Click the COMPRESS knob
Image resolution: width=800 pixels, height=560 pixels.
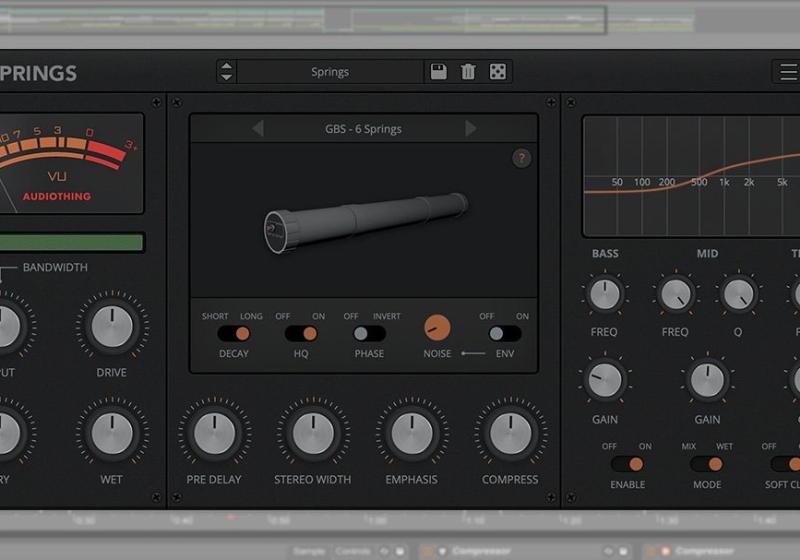[510, 434]
